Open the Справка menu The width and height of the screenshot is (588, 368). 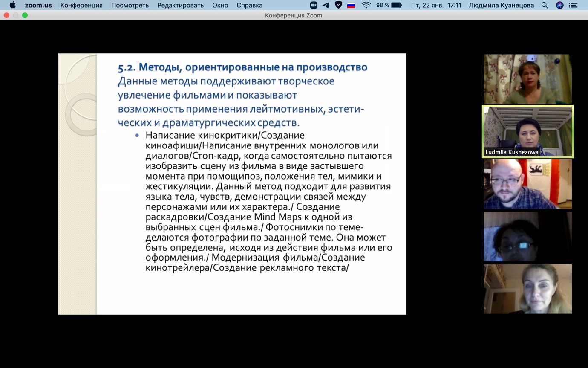click(x=249, y=5)
